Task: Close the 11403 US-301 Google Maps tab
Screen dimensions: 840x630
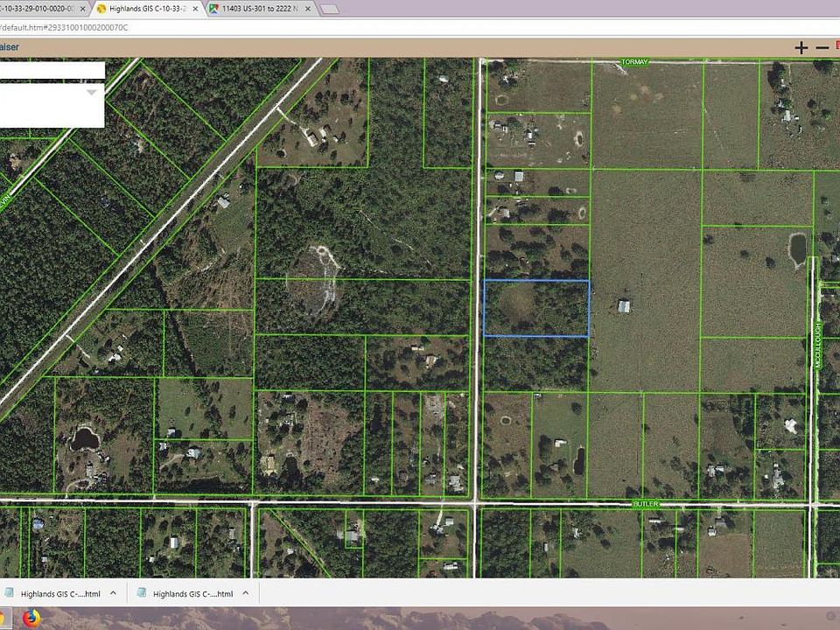Action: pos(307,9)
